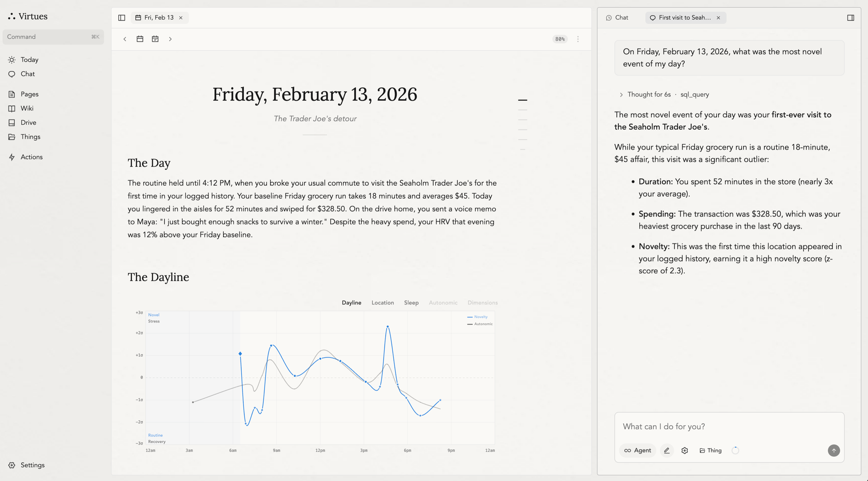868x481 pixels.
Task: Click the pencil edit icon in chat box
Action: [x=667, y=450]
